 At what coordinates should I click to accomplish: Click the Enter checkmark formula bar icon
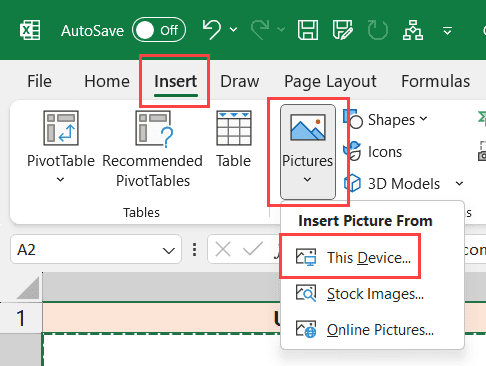pyautogui.click(x=253, y=249)
